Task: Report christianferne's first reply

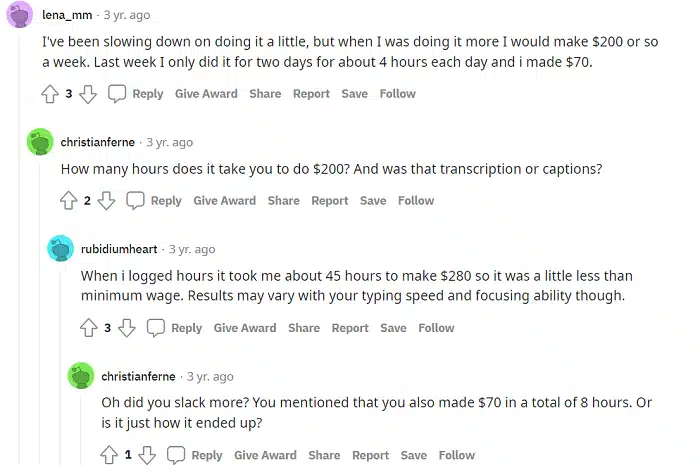Action: click(x=329, y=201)
